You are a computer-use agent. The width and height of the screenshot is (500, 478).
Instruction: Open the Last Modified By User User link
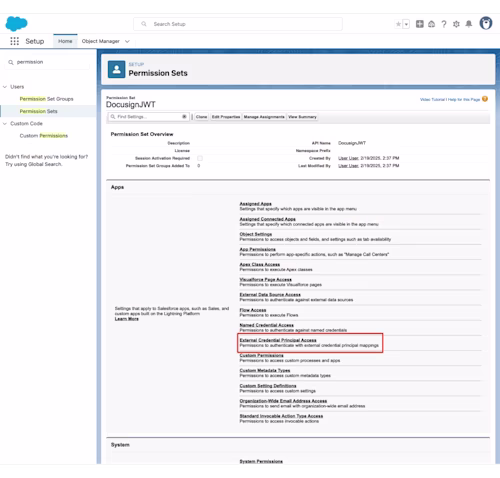[x=348, y=166]
